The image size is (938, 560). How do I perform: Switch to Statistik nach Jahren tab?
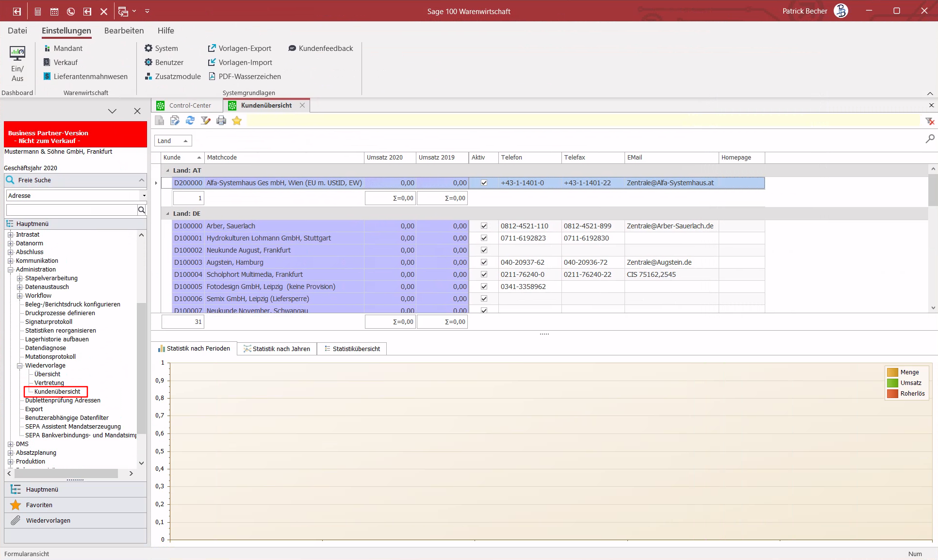tap(277, 349)
